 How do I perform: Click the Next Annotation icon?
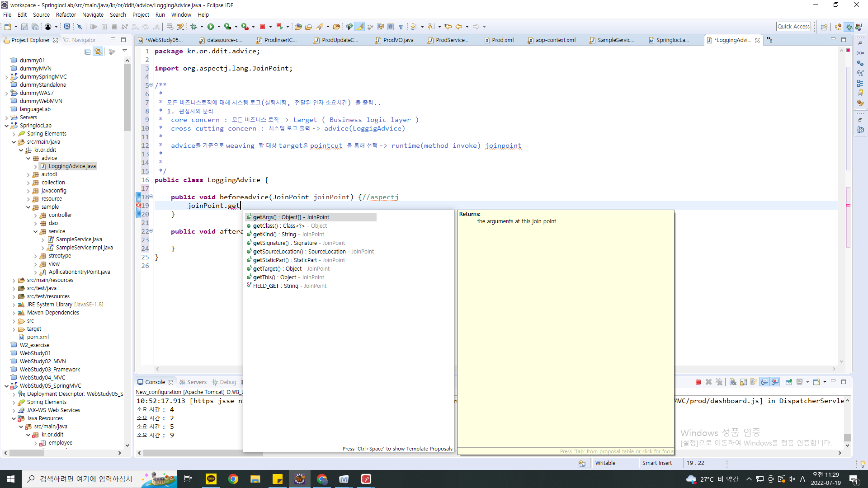[414, 27]
